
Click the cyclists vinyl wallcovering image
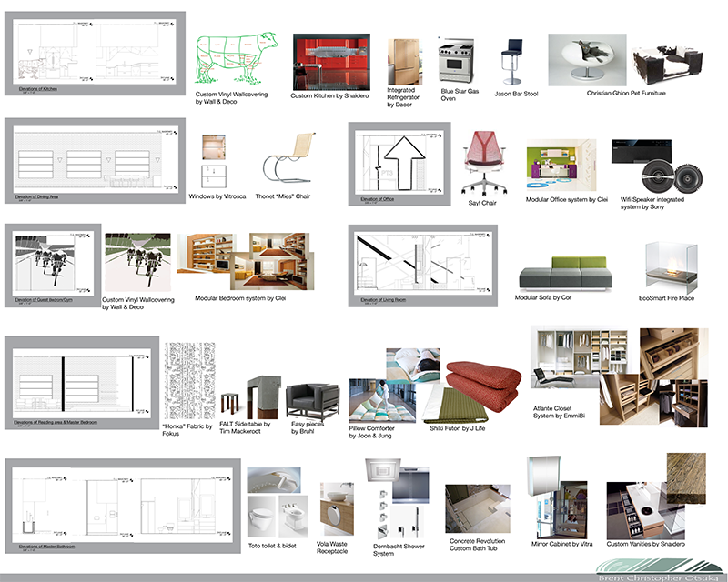(x=138, y=262)
